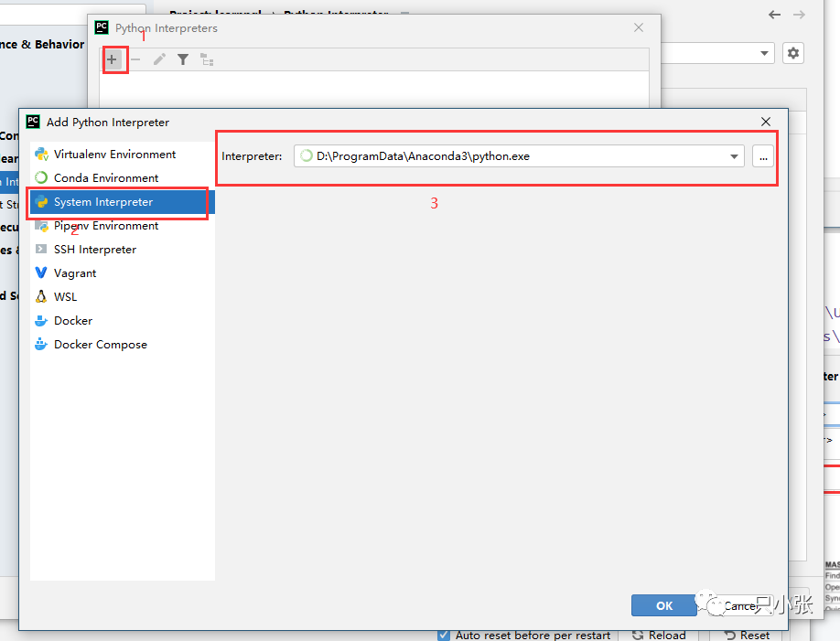This screenshot has height=641, width=840.
Task: Click the WSL penguin icon
Action: click(x=41, y=296)
